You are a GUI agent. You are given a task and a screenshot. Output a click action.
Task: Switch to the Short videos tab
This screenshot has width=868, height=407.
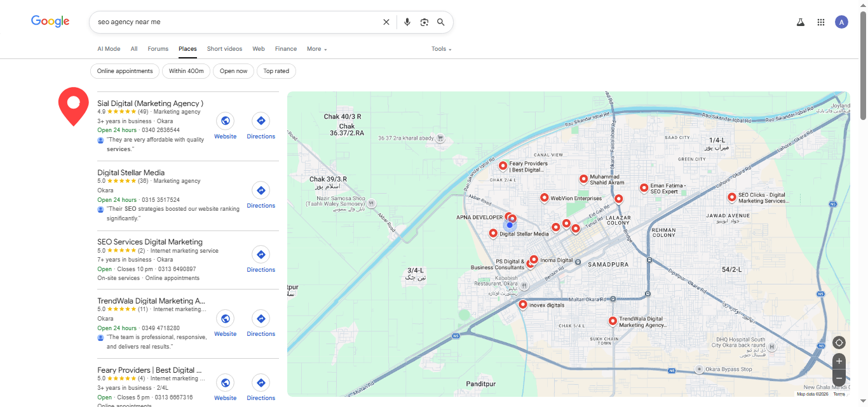point(224,49)
